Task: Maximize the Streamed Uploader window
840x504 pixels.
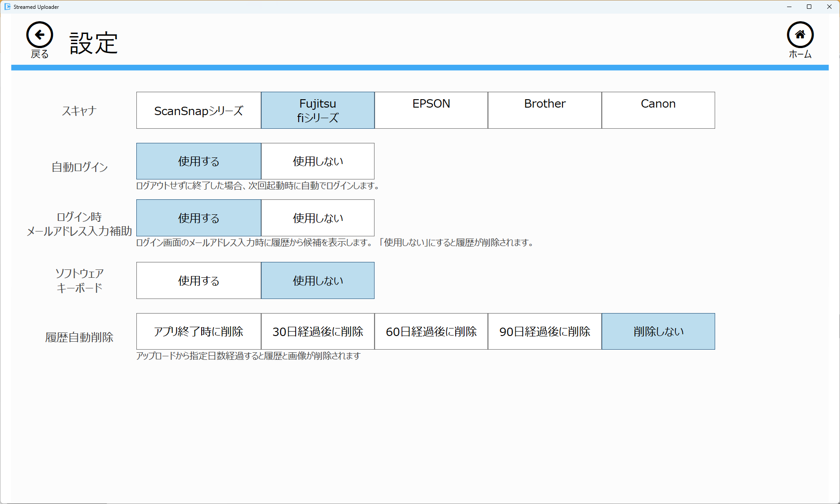Action: click(x=809, y=7)
